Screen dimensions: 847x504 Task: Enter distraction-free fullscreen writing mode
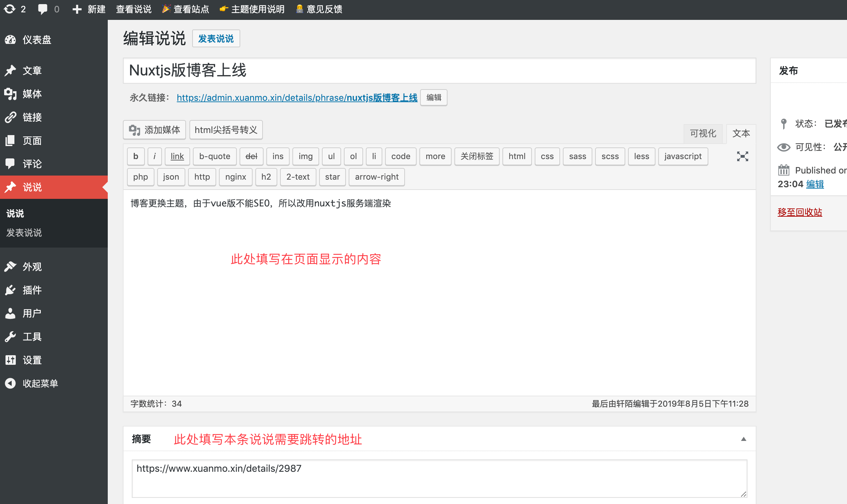(x=742, y=156)
